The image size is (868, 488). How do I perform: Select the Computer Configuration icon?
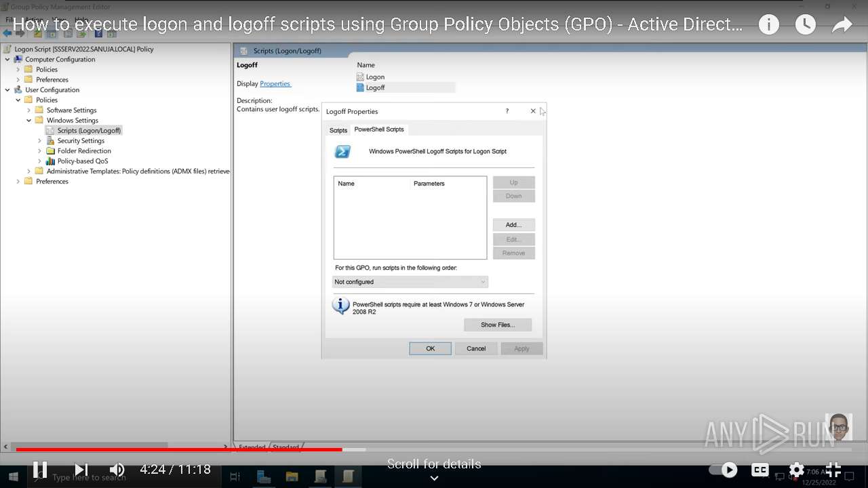18,59
